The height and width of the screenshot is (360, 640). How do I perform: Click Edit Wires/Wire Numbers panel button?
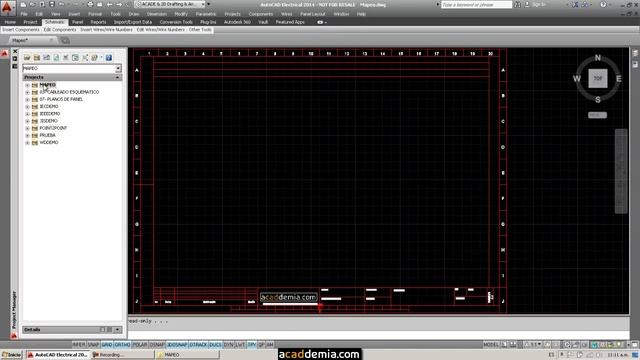160,30
